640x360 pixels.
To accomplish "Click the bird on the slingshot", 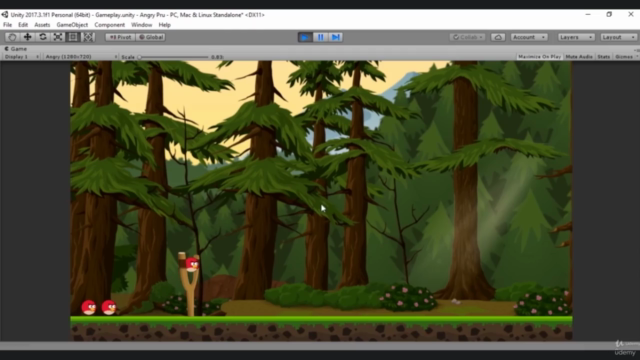I will (x=192, y=264).
